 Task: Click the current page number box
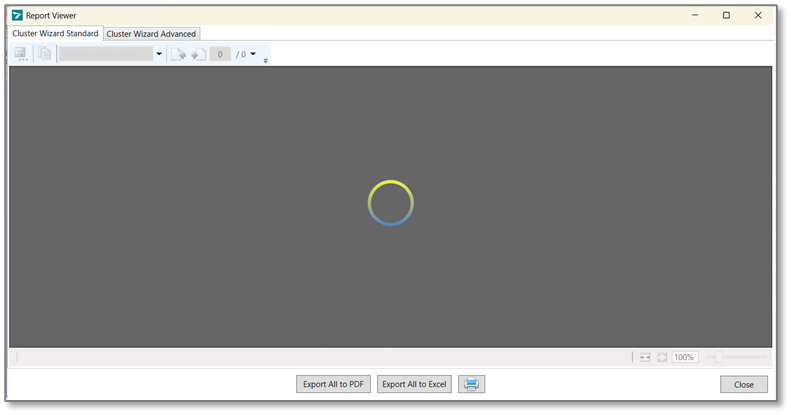[x=220, y=54]
